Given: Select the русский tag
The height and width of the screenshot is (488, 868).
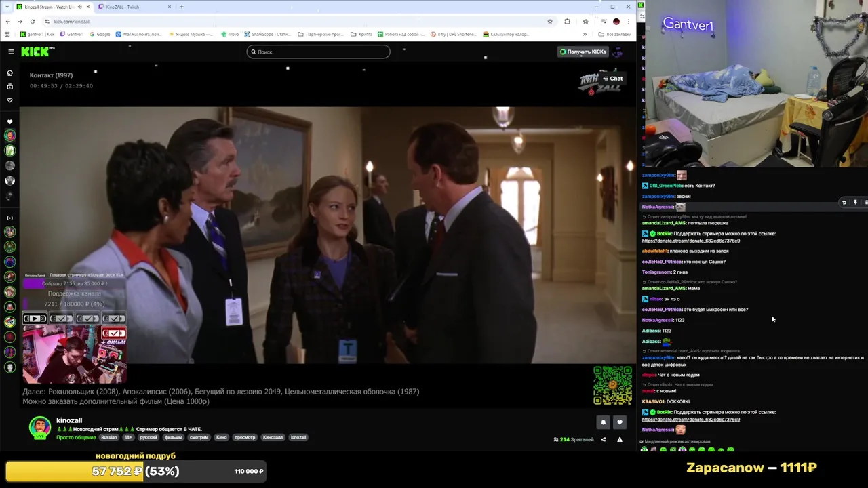Looking at the screenshot, I should pyautogui.click(x=148, y=437).
